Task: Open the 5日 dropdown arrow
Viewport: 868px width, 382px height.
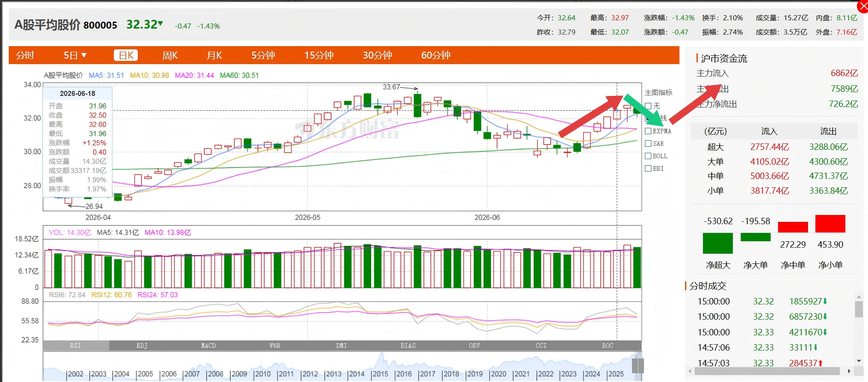Action: tap(84, 55)
